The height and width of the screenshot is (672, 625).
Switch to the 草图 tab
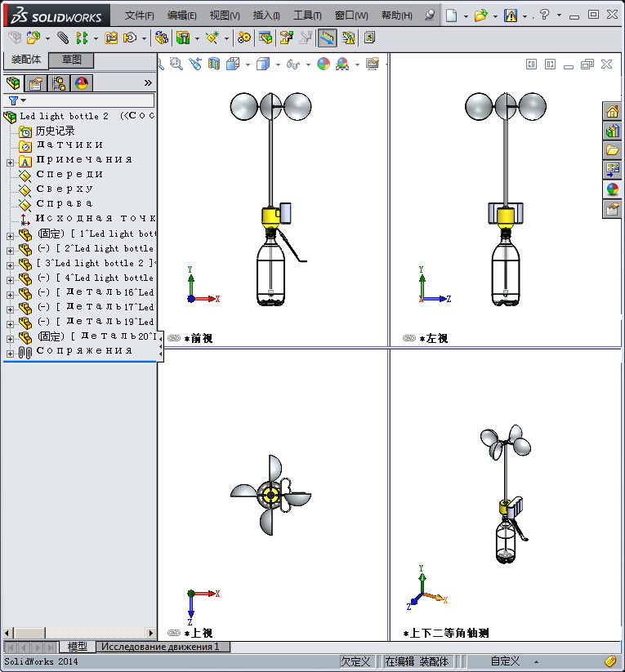[71, 60]
